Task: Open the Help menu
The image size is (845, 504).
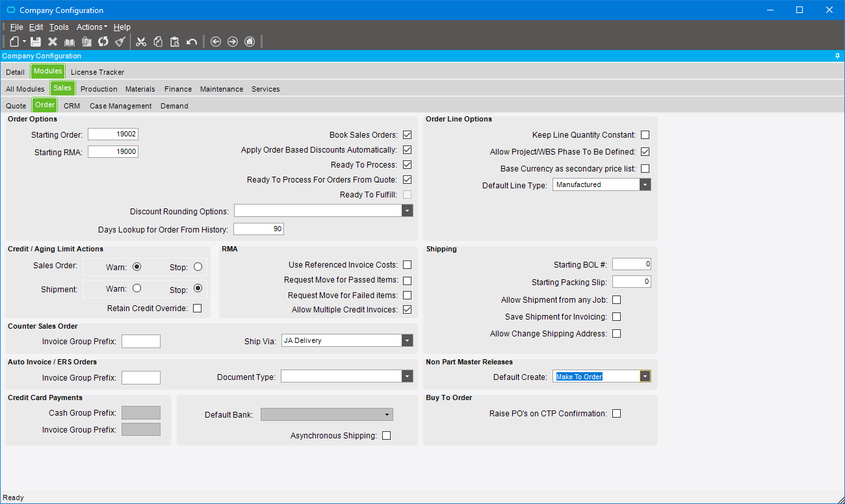Action: 122,27
